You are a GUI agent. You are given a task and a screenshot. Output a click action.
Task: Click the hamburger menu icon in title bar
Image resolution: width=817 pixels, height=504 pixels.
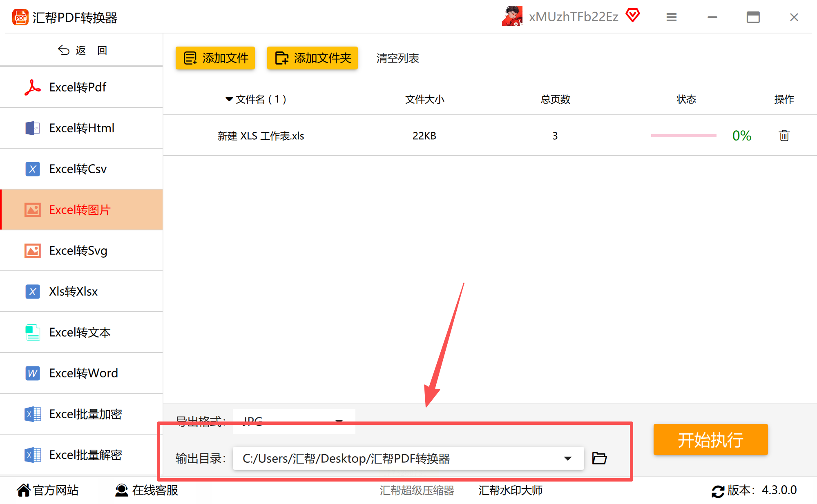[672, 17]
